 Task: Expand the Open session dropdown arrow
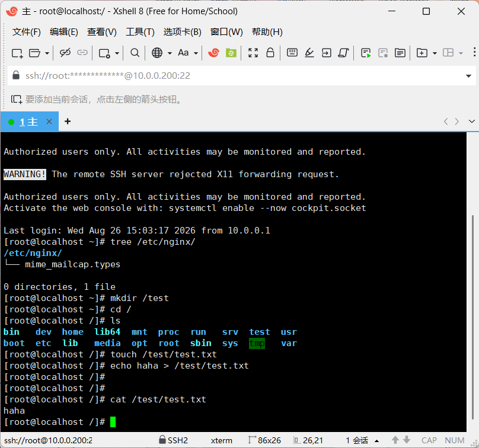[x=47, y=53]
